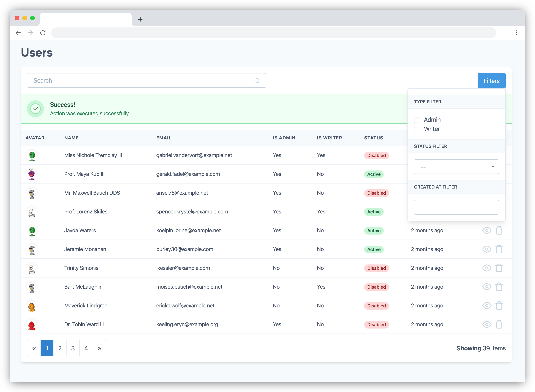Focus the Search users input
The height and width of the screenshot is (392, 535).
click(x=142, y=81)
